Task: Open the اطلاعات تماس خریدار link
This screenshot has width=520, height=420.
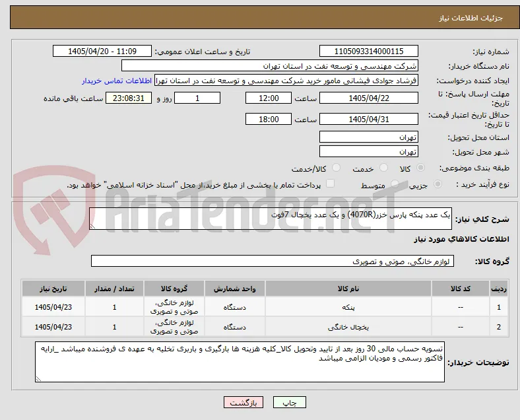Action: (x=117, y=81)
